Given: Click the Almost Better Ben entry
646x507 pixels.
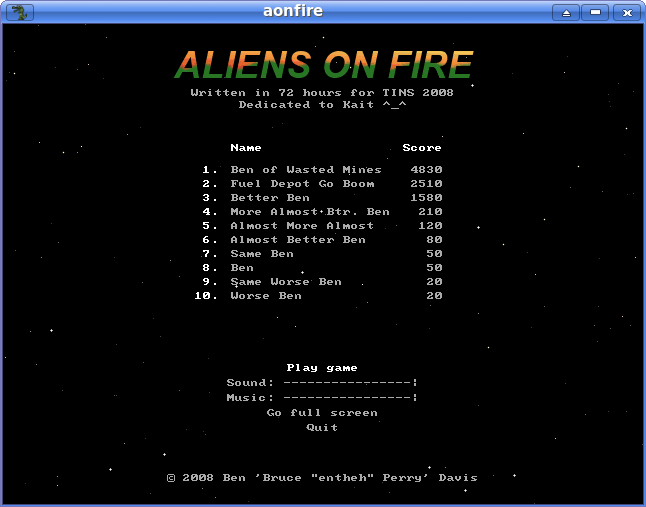Looking at the screenshot, I should 298,240.
